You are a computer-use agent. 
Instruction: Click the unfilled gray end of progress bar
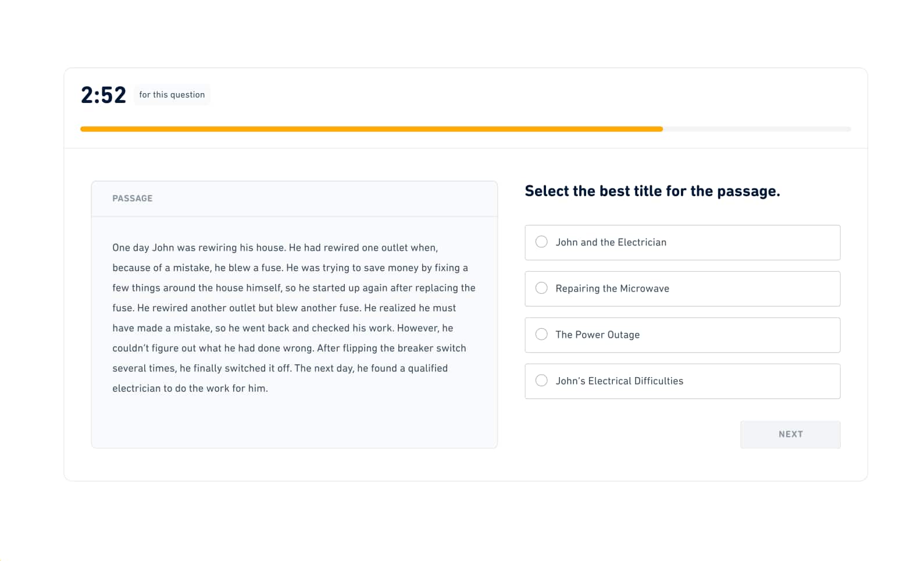[x=757, y=129]
